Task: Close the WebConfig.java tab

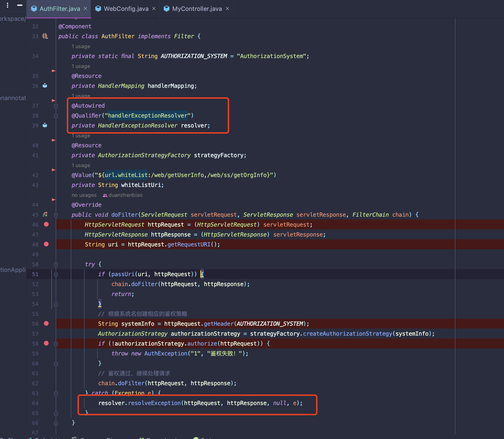Action: 154,8
